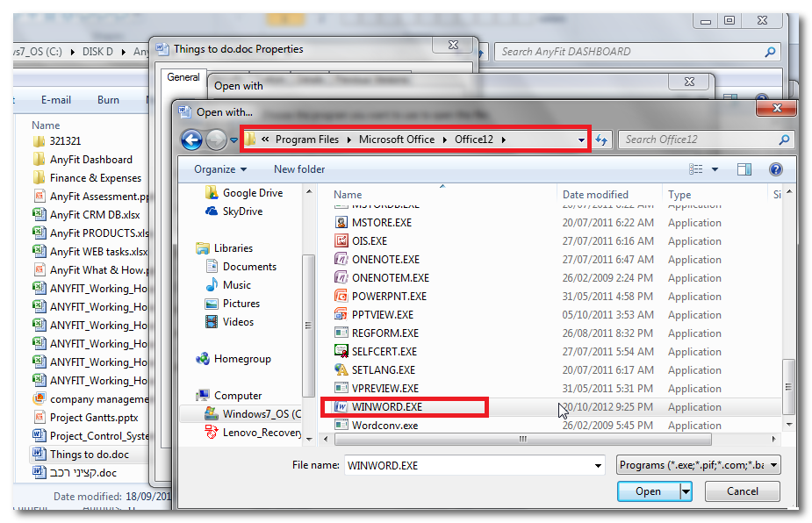812x523 pixels.
Task: Select the ONENOTE.EXE file icon
Action: [x=341, y=260]
